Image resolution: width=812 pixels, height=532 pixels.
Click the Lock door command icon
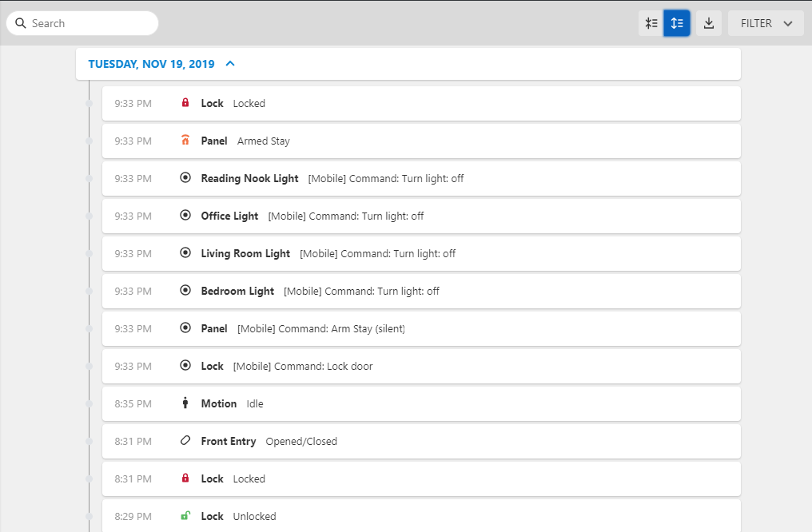[x=185, y=365]
